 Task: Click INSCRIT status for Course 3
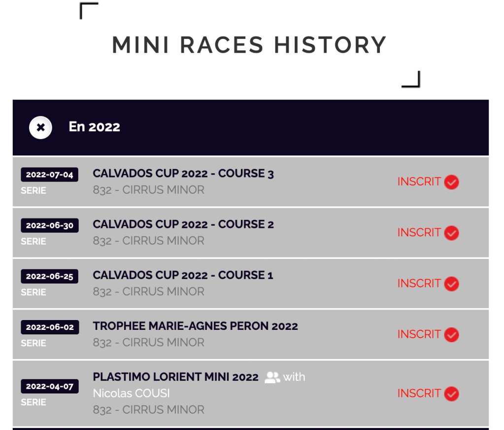pyautogui.click(x=419, y=181)
